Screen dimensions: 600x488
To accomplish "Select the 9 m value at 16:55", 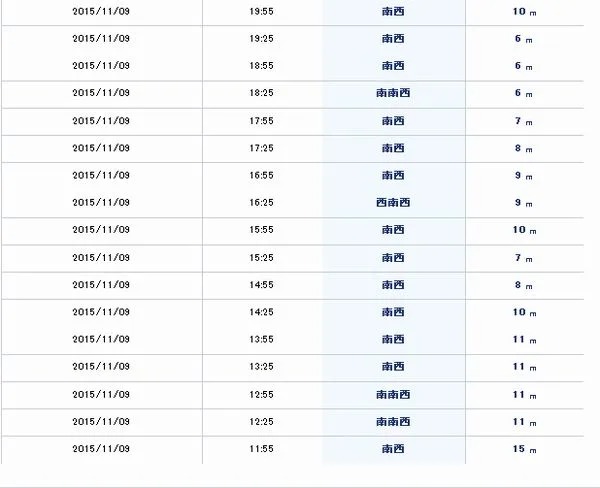I will pos(523,175).
